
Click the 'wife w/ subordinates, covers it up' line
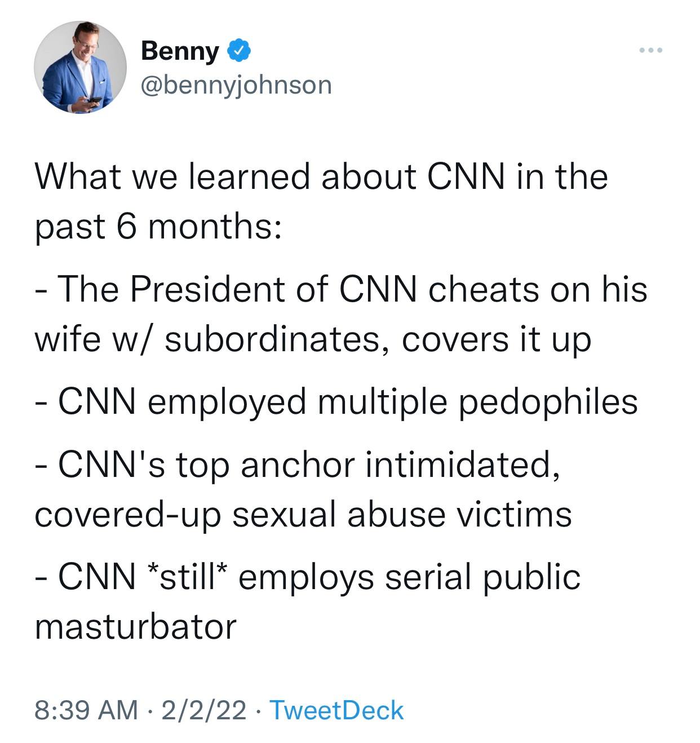click(313, 339)
